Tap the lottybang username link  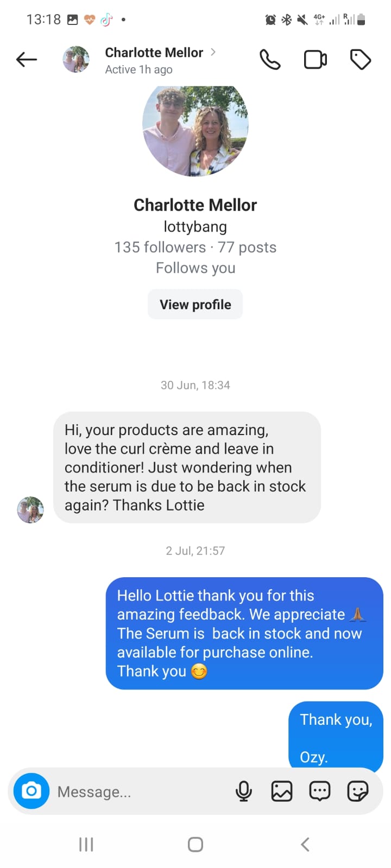click(x=195, y=227)
